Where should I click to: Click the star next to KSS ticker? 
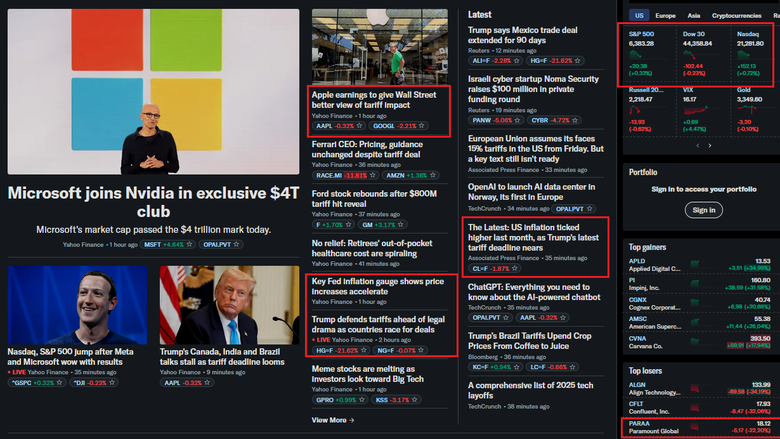tap(414, 399)
